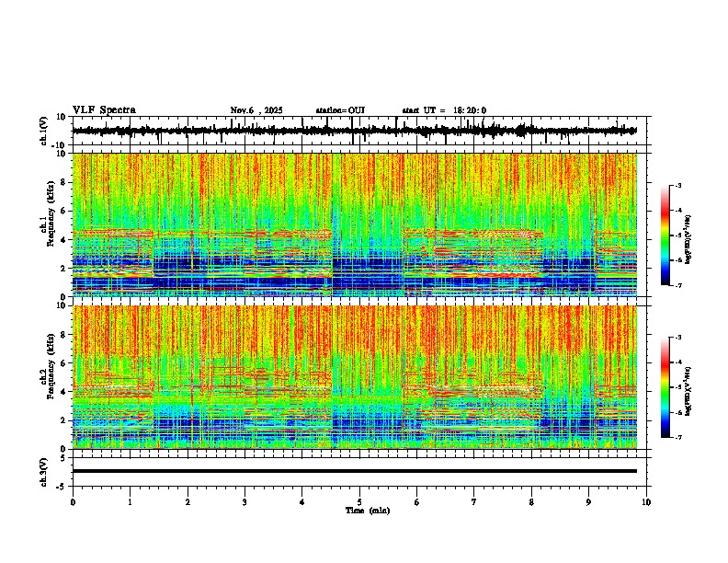Click the 'station=OUI' label

[340, 110]
